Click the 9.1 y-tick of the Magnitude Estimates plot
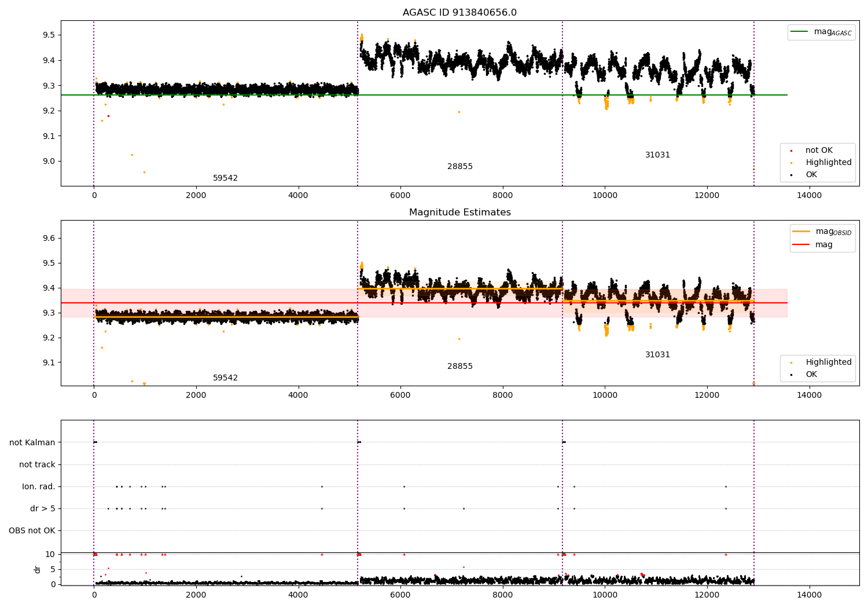The height and width of the screenshot is (608, 868). (x=49, y=363)
